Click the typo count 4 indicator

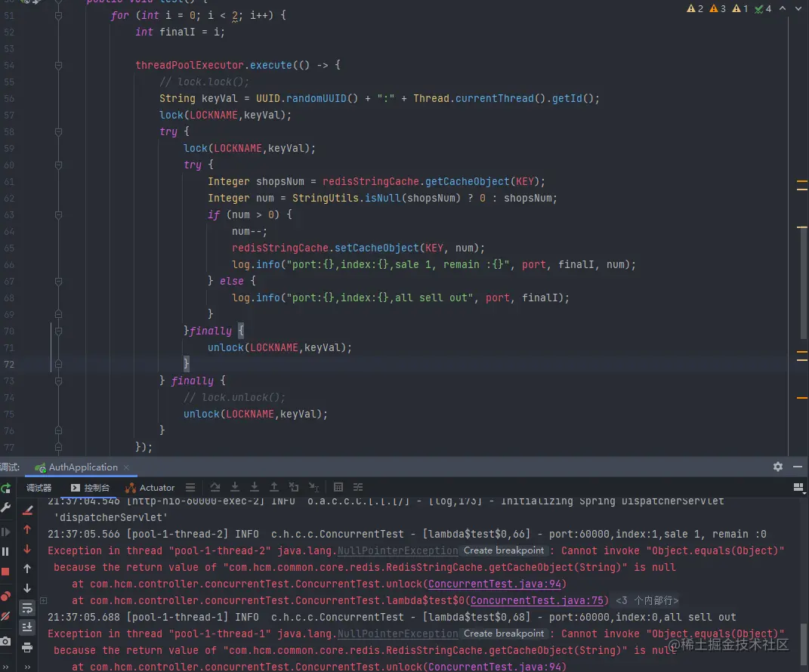coord(763,9)
